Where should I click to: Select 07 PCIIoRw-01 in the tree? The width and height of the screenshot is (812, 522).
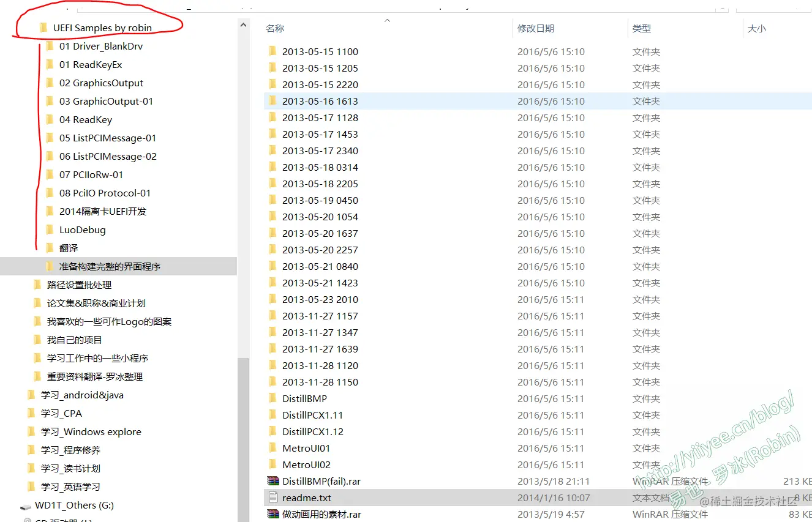pyautogui.click(x=91, y=175)
